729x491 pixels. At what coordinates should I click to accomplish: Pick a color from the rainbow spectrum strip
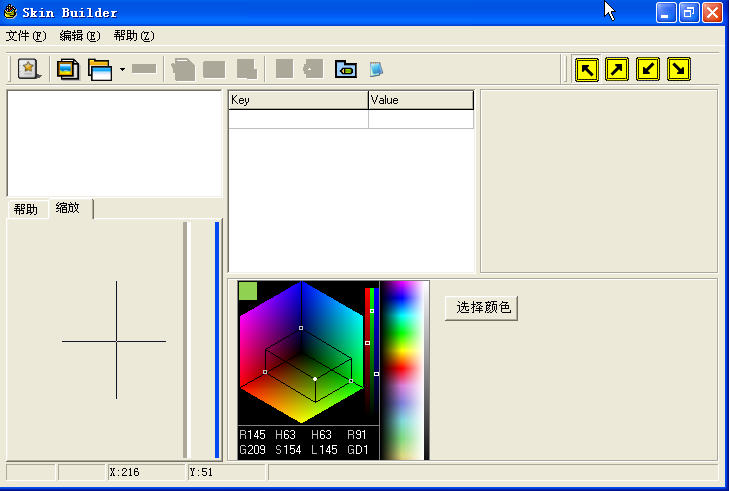point(402,370)
